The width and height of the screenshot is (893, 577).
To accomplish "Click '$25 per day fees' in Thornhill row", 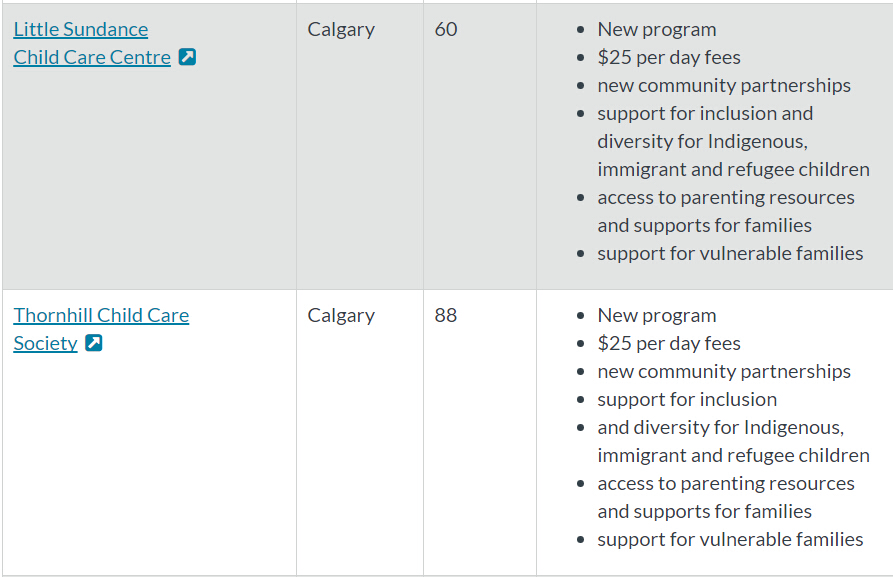I will coord(669,343).
